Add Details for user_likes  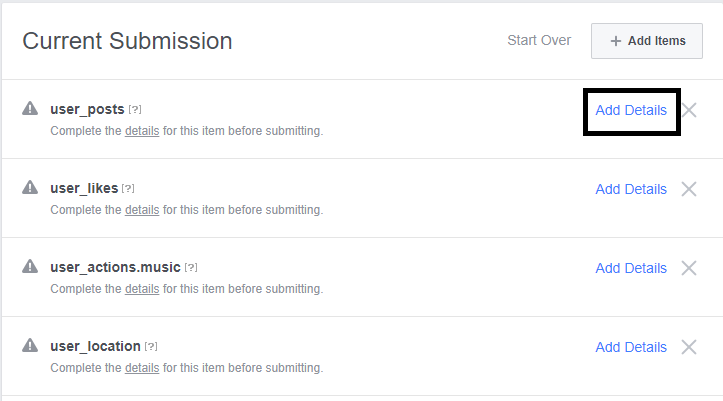(x=631, y=189)
